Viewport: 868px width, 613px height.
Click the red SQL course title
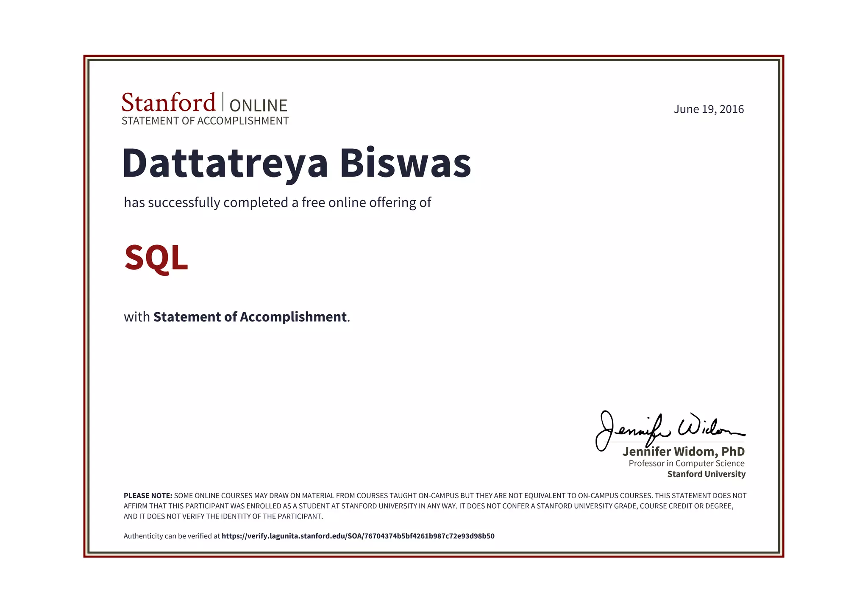pos(156,258)
